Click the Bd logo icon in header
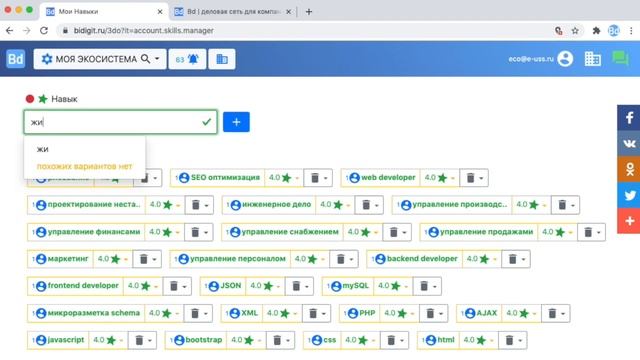 [16, 59]
